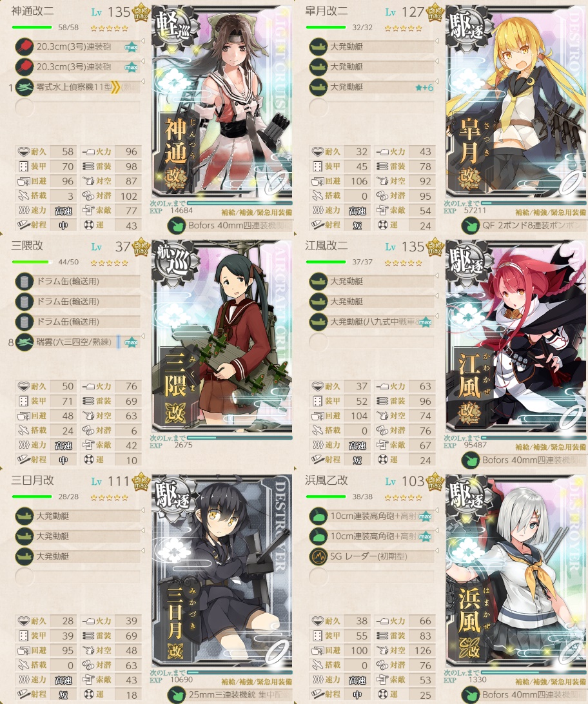This screenshot has height=704, width=588.
Task: Click Mikazuki's 25mm triple machine gun icon
Action: pos(177,695)
